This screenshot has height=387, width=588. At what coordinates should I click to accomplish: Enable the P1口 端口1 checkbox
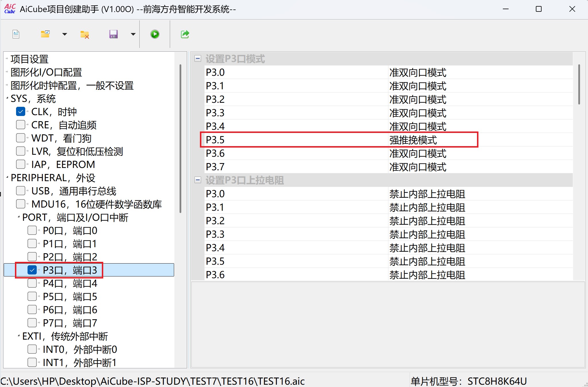[x=32, y=243]
